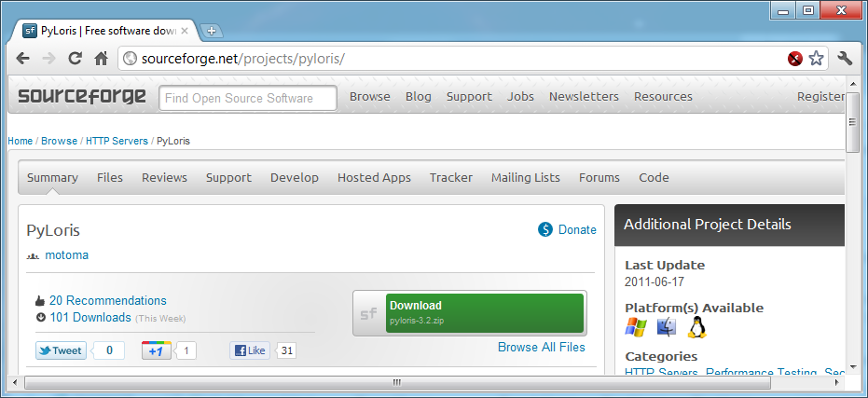Click the Tweet button
868x398 pixels.
61,350
